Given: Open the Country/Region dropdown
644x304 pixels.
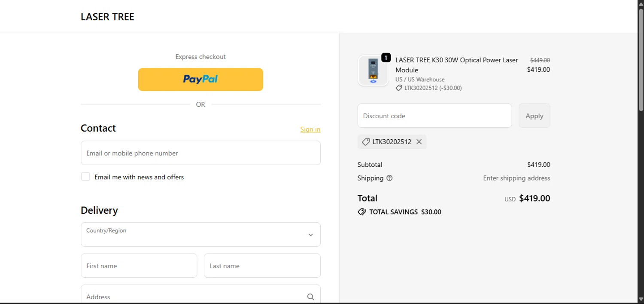Looking at the screenshot, I should [x=200, y=234].
